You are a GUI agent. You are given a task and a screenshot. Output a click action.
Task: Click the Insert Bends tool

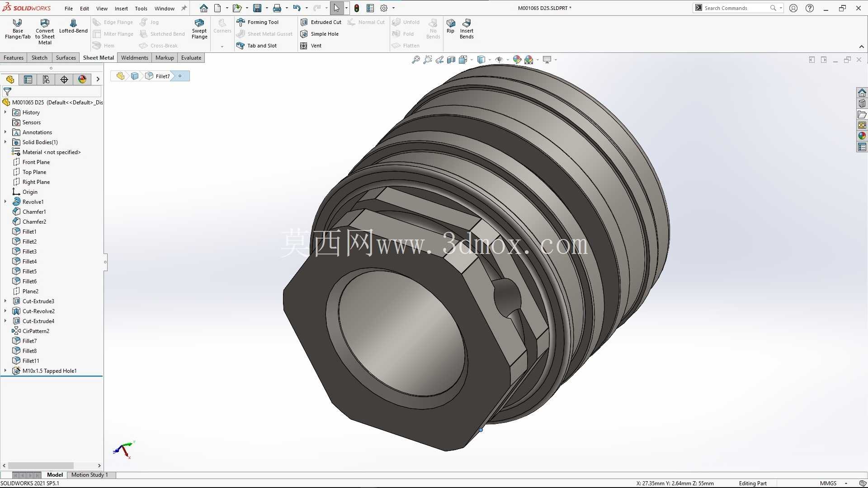click(x=467, y=29)
